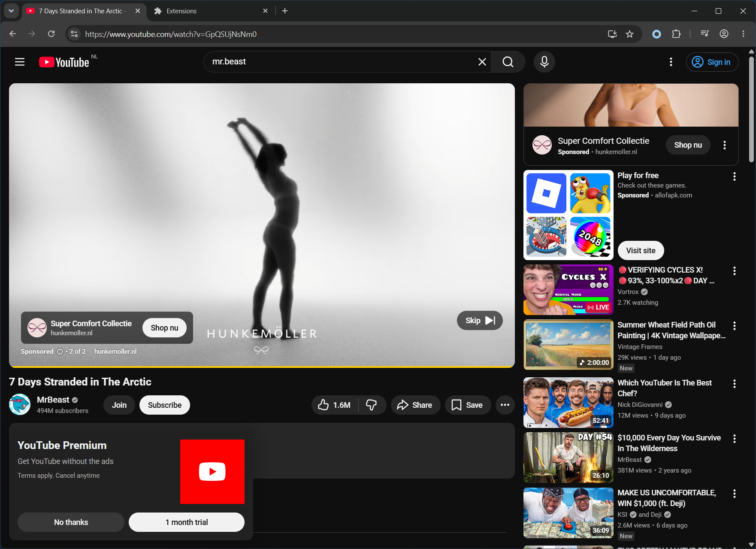Screen dimensions: 756x549
Task: Dislike the video
Action: point(372,405)
